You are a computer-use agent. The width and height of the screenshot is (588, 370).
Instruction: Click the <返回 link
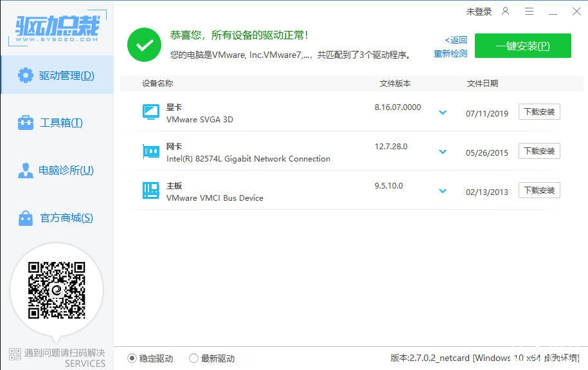tap(456, 40)
